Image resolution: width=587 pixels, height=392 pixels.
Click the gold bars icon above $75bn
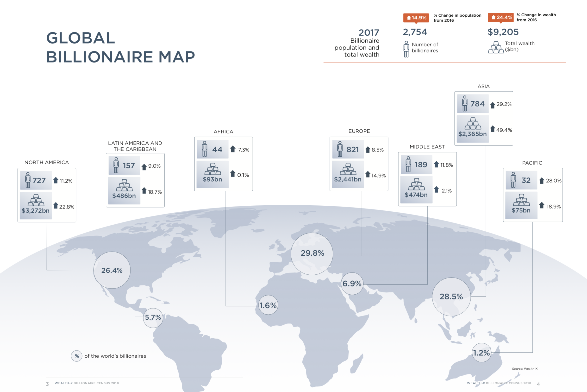521,200
